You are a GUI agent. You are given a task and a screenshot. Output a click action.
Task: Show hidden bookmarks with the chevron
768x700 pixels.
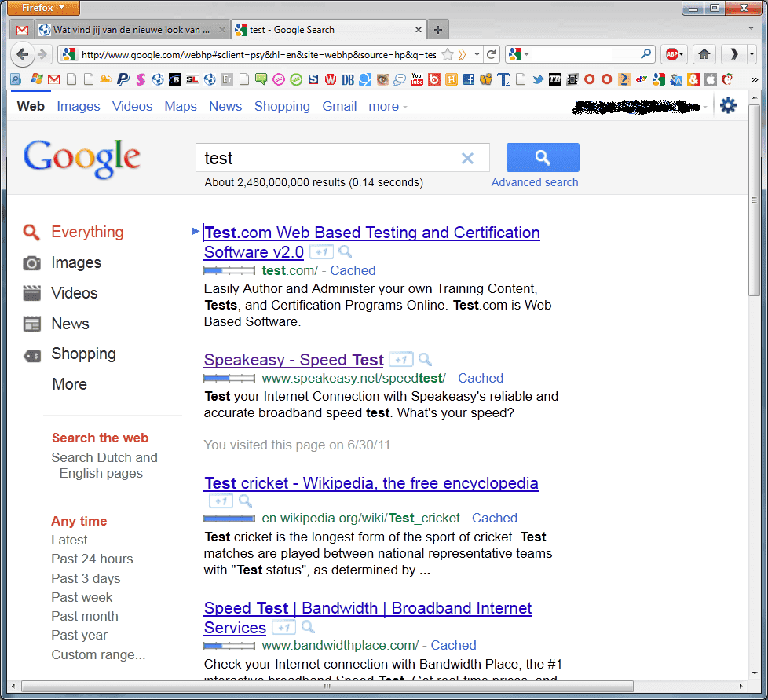pos(755,79)
